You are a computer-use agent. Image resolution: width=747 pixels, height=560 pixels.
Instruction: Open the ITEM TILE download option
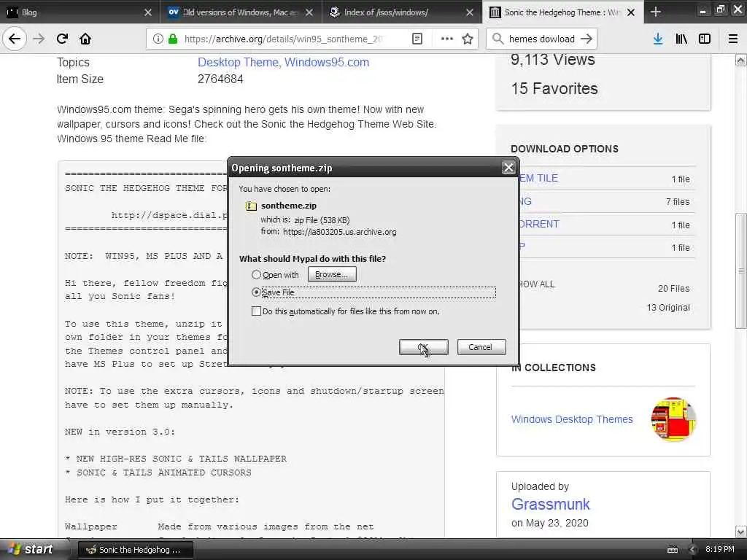coord(538,178)
